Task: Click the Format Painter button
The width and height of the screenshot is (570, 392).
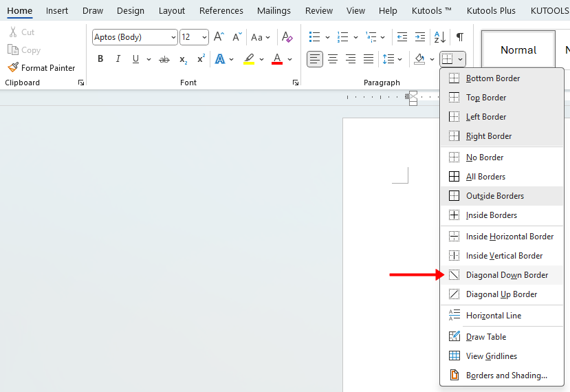Action: (x=41, y=68)
